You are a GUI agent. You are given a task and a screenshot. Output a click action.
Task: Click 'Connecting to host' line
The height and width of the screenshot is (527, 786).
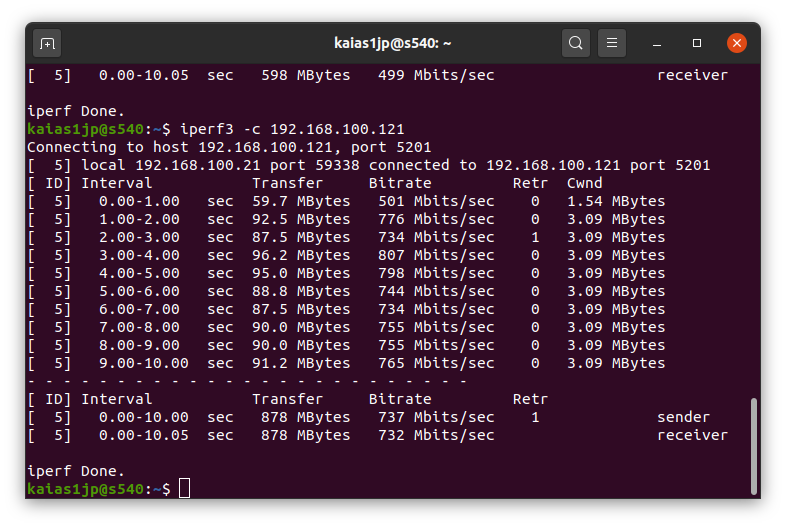coord(229,147)
